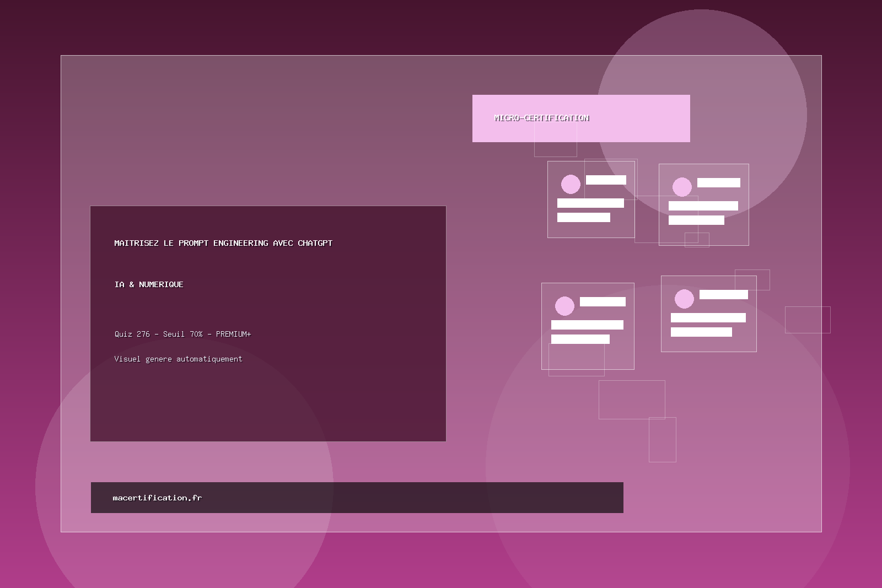Click short white name bar in top-right card
The height and width of the screenshot is (588, 882).
tap(718, 182)
